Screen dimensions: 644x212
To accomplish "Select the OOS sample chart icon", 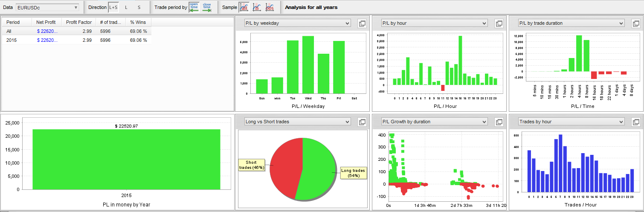I will (270, 7).
